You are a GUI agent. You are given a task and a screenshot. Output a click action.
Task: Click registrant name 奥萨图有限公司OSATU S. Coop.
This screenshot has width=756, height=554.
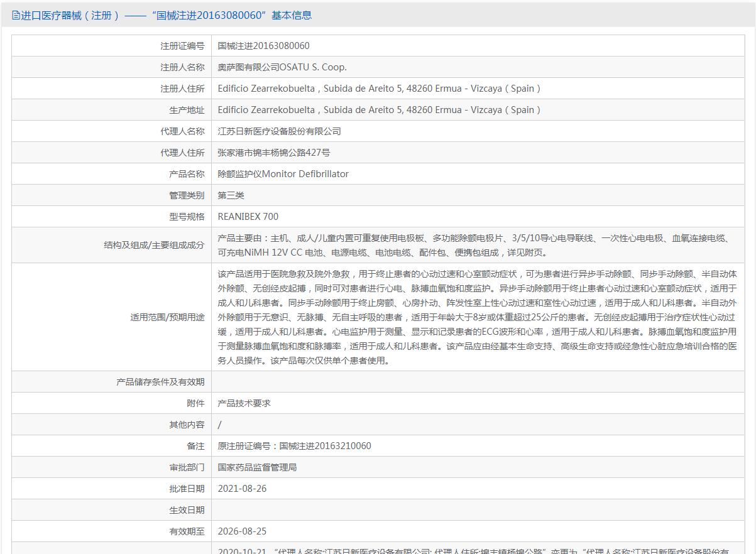click(282, 67)
